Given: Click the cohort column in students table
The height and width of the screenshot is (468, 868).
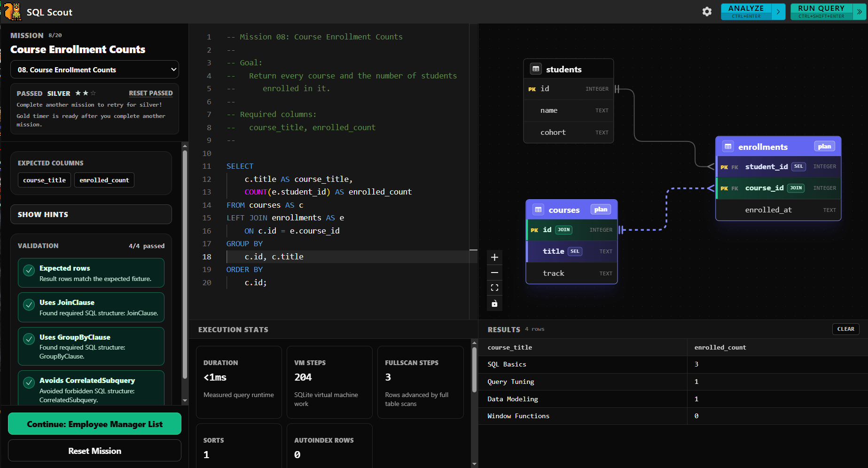Looking at the screenshot, I should pyautogui.click(x=569, y=133).
